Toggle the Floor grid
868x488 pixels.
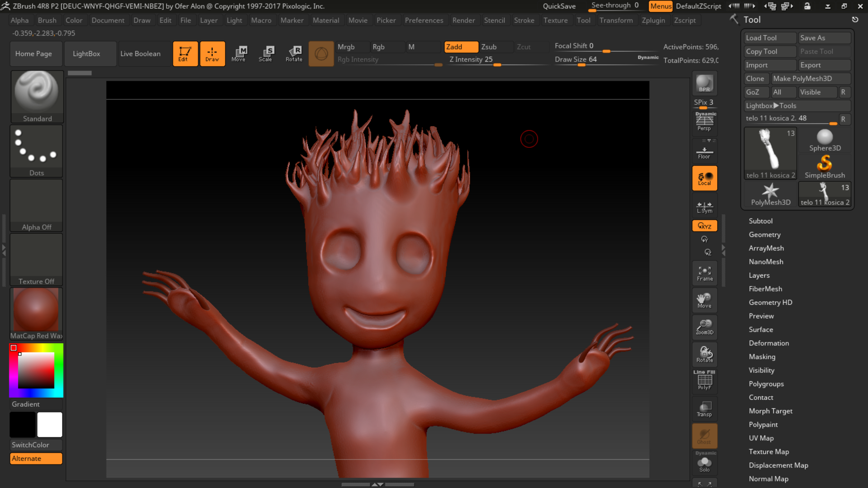coord(705,150)
